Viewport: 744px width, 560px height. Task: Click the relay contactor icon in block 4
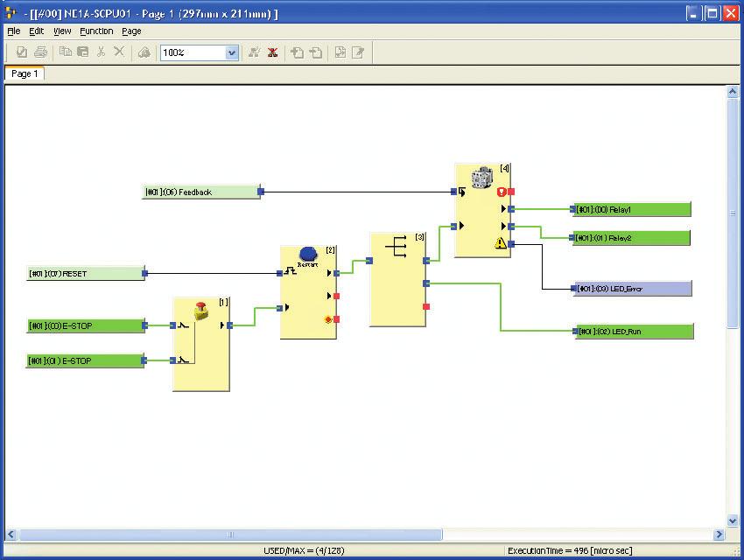[482, 177]
